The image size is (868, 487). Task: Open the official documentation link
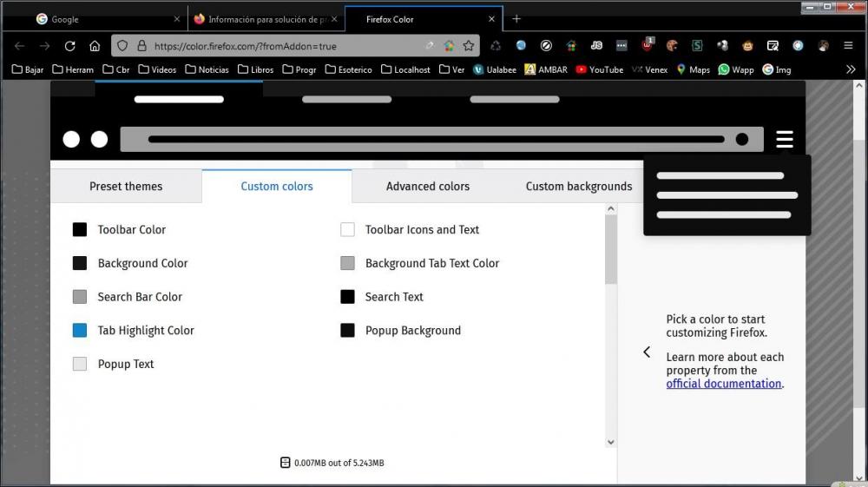pos(724,384)
